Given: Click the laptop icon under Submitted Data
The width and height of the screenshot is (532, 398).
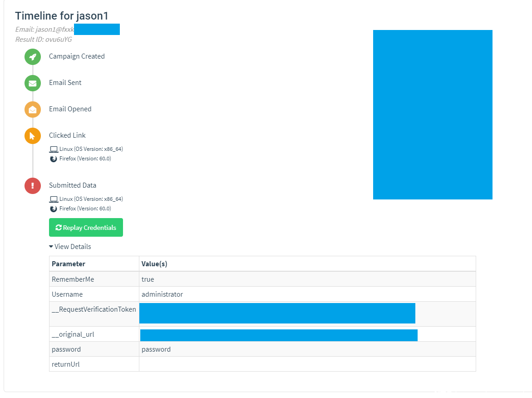Looking at the screenshot, I should tap(54, 199).
